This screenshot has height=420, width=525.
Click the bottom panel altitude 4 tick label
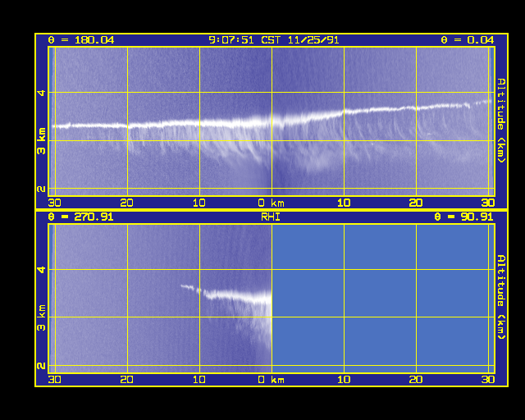(x=41, y=270)
